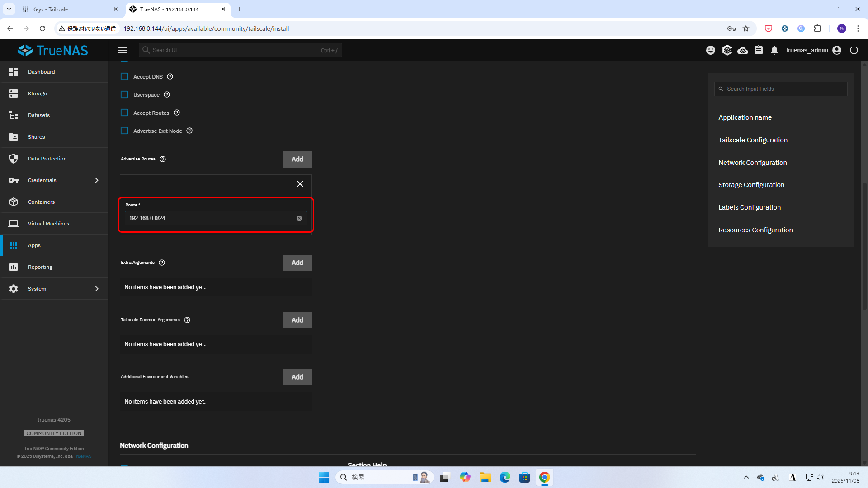The width and height of the screenshot is (868, 488).
Task: Click Add button for Extra Arguments
Action: [x=297, y=263]
